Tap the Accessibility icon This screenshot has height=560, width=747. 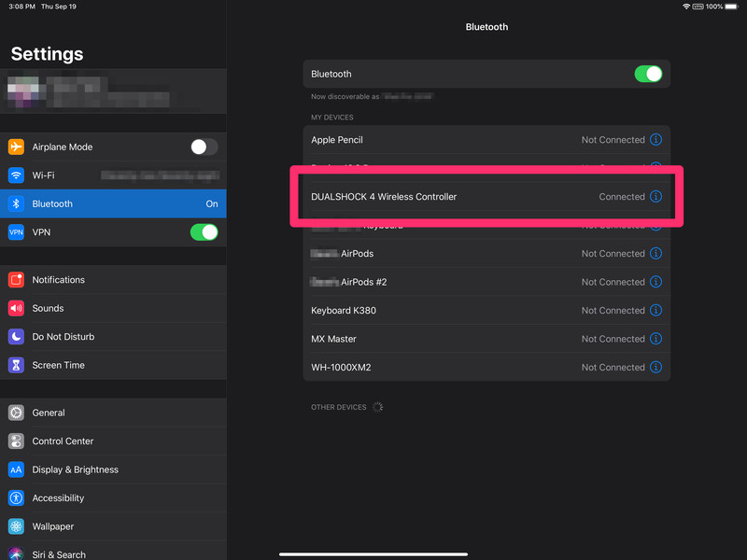[x=16, y=498]
